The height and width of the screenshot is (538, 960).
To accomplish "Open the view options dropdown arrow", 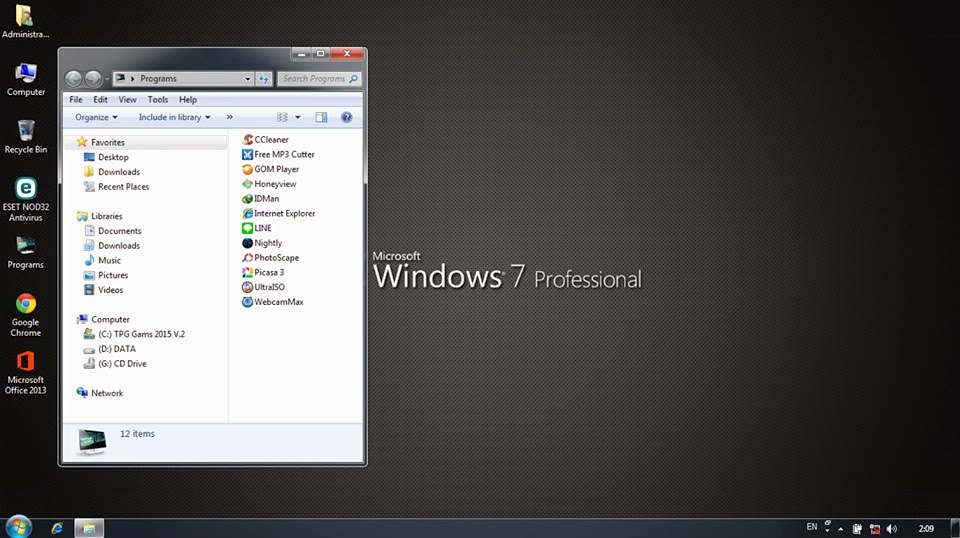I will (x=298, y=117).
